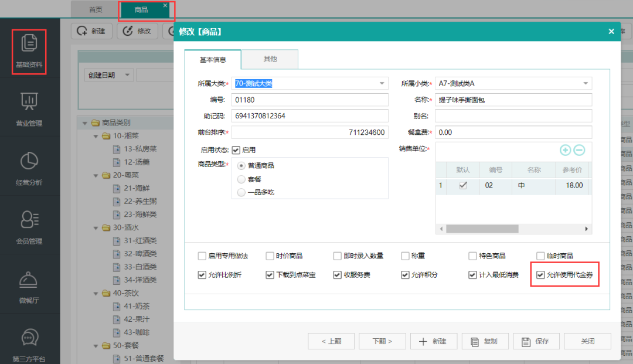Screen dimensions: 633x364
Task: Open the 所属大类 dropdown
Action: (382, 84)
